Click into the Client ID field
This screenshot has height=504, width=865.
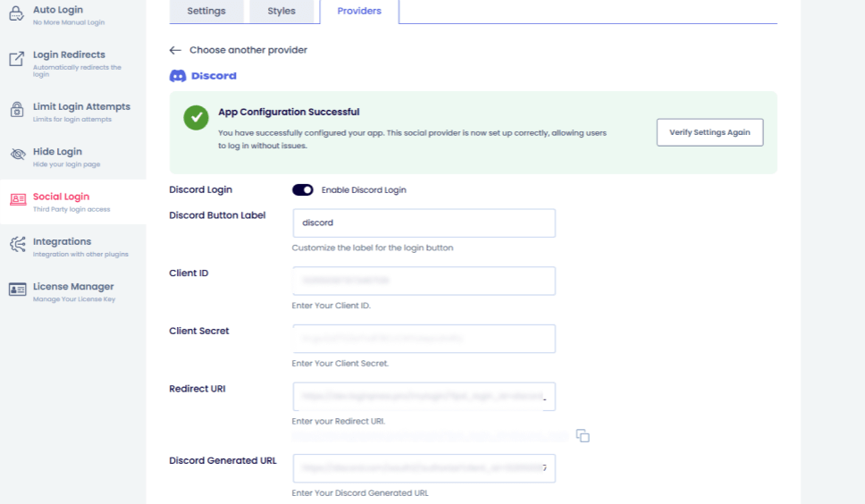[424, 281]
